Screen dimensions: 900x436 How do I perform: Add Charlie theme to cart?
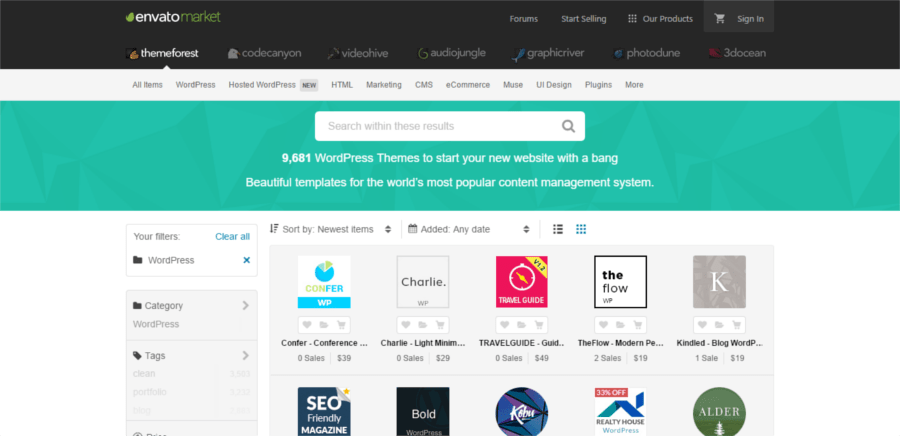(x=440, y=325)
